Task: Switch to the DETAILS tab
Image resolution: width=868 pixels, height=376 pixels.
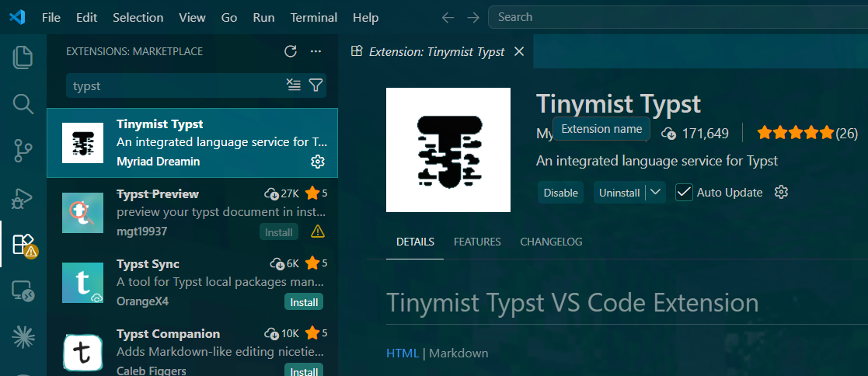Action: 415,242
